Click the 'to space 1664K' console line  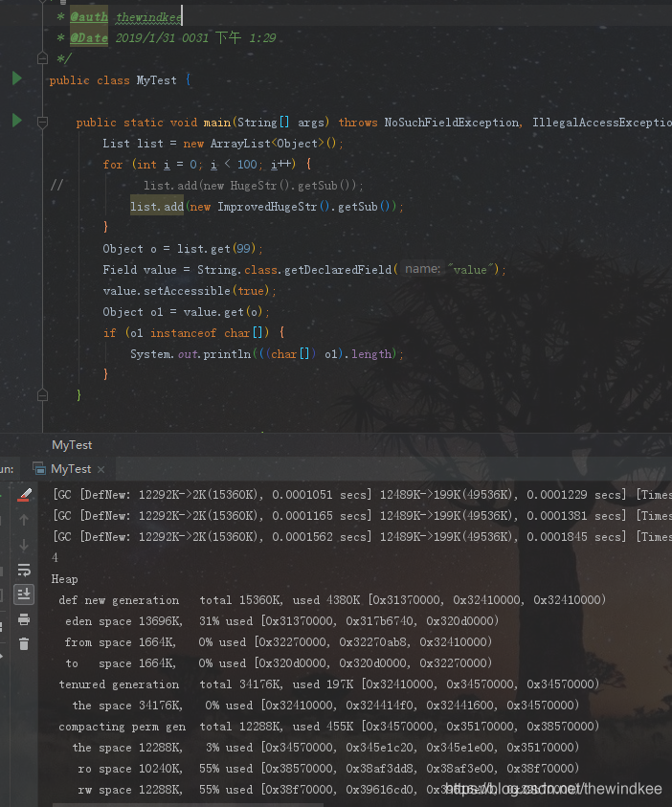(x=279, y=663)
